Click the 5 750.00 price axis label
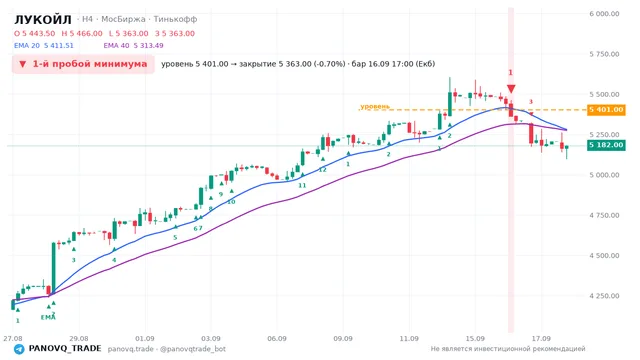Viewport: 640px width, 360px height. 604,54
